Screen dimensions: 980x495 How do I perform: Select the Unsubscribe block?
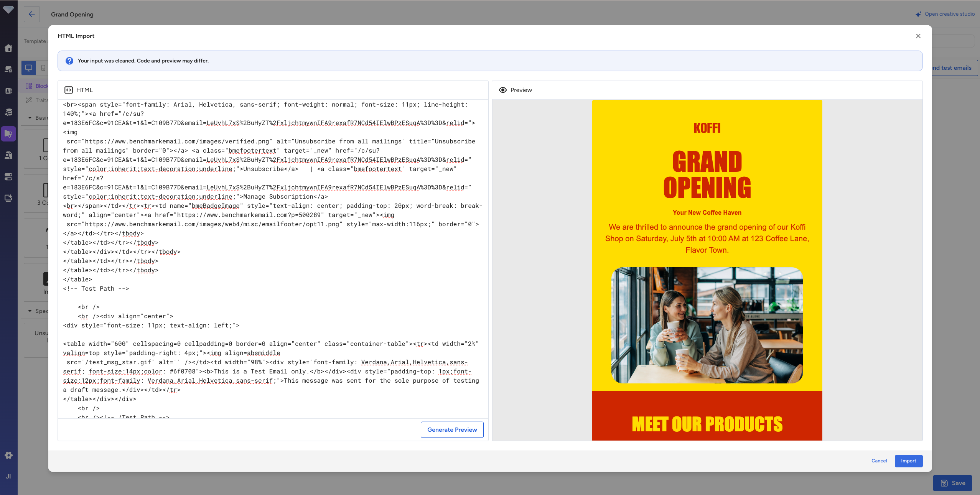pos(37,340)
